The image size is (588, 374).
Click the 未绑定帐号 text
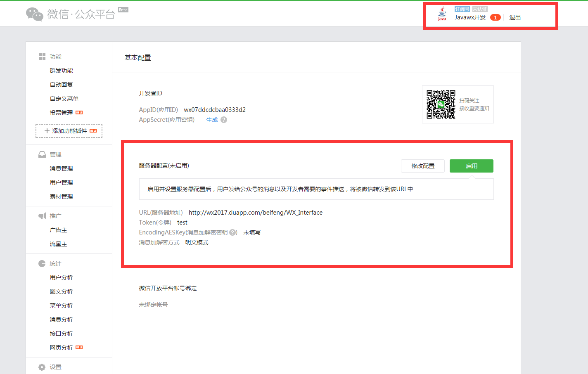[x=153, y=305]
